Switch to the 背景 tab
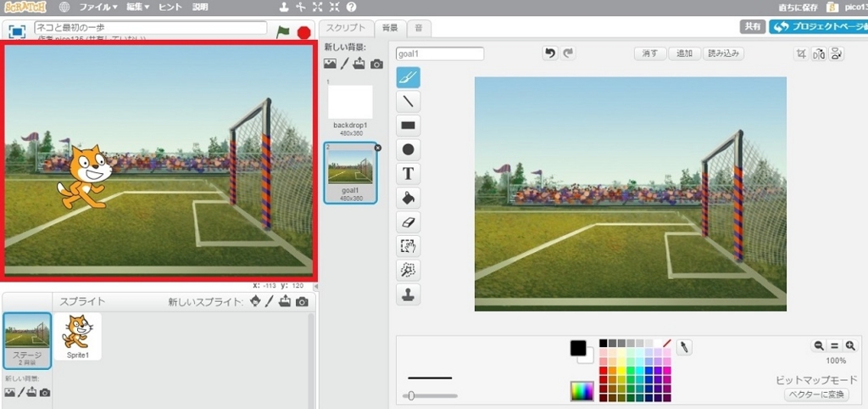The width and height of the screenshot is (868, 409). (x=390, y=28)
